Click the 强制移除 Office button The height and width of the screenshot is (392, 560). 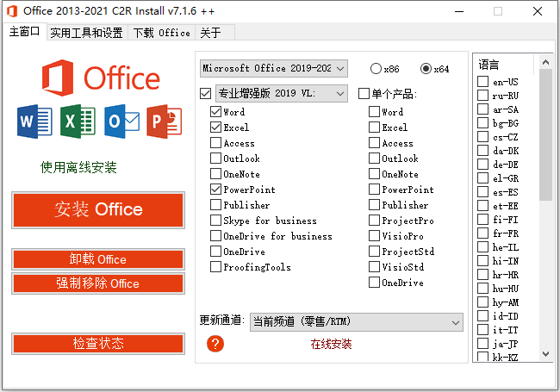coord(98,283)
